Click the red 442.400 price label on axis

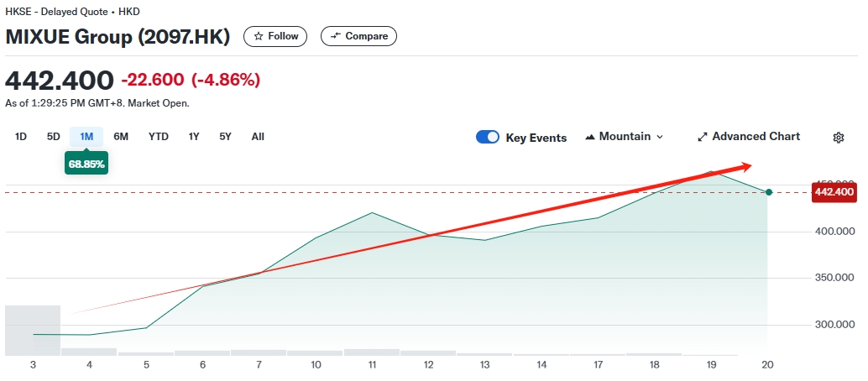(x=834, y=192)
